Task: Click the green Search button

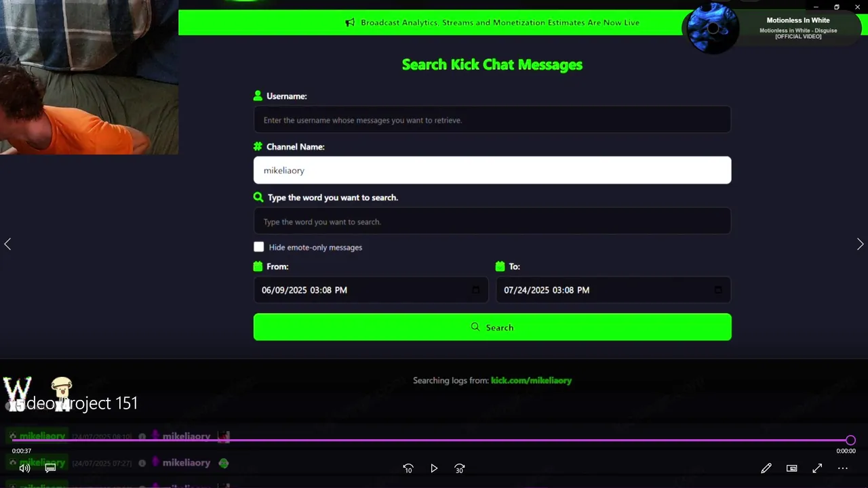Action: tap(492, 327)
